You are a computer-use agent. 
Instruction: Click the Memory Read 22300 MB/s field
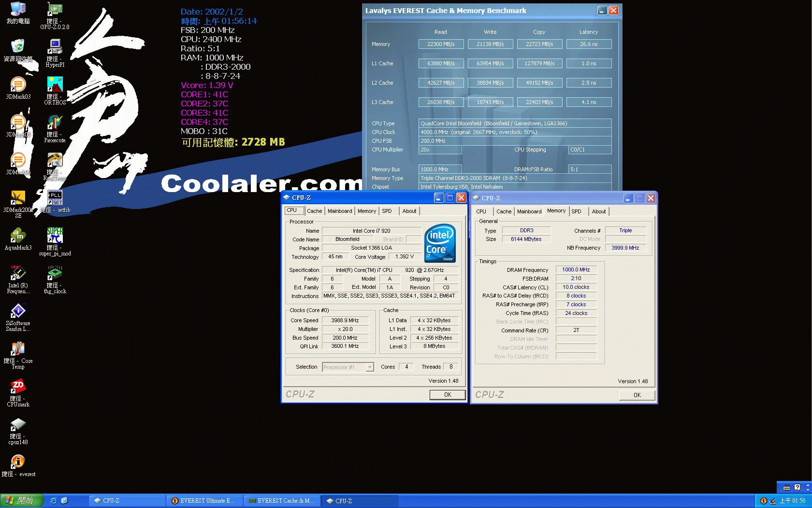(x=441, y=44)
